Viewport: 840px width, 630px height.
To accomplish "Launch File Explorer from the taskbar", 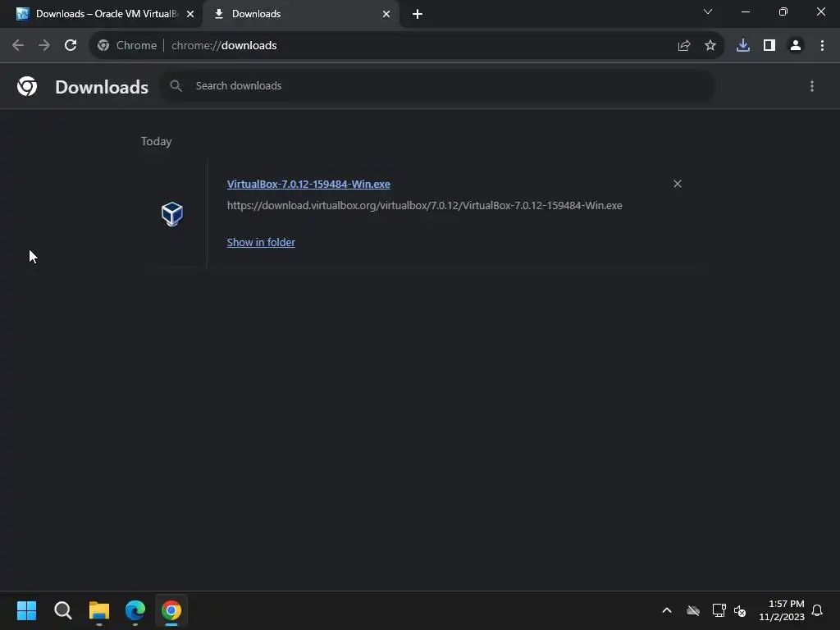I will (x=99, y=610).
